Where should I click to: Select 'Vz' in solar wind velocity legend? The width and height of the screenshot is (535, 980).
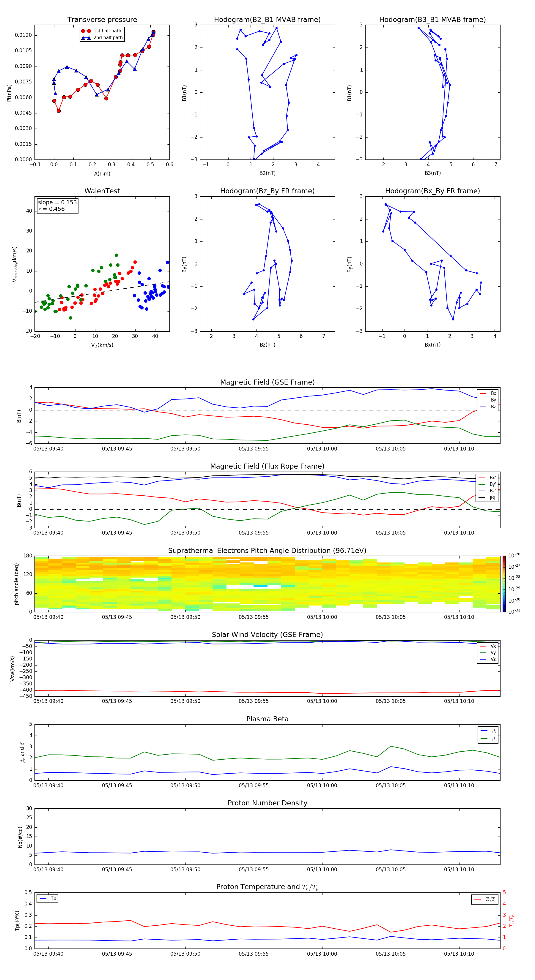tap(488, 659)
